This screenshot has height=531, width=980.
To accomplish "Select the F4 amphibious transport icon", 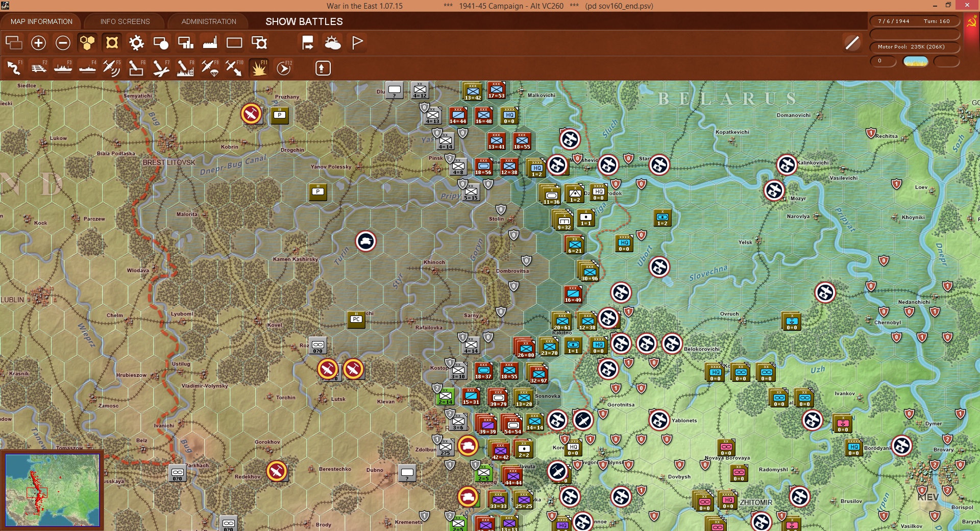I will click(x=87, y=68).
